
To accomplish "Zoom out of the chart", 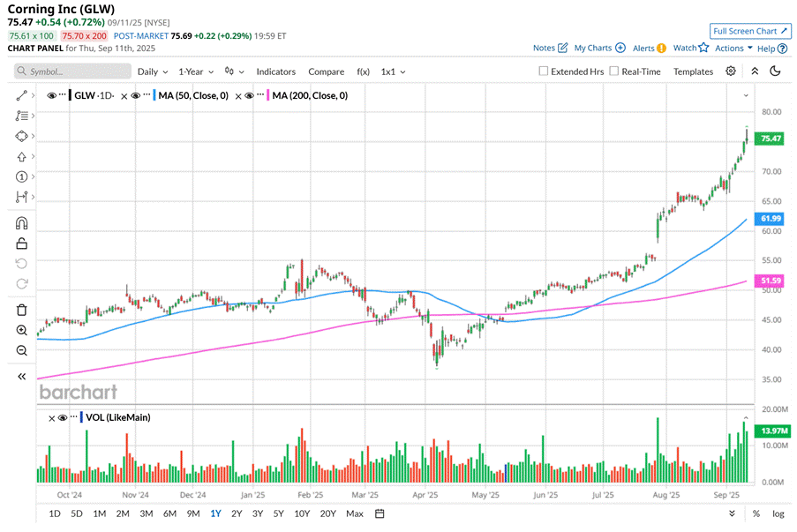I will point(21,350).
